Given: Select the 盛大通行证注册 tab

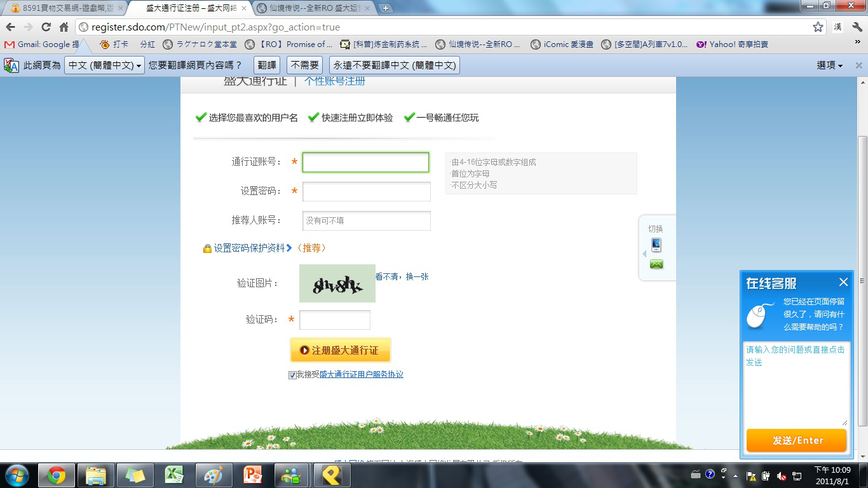Looking at the screenshot, I should click(189, 8).
